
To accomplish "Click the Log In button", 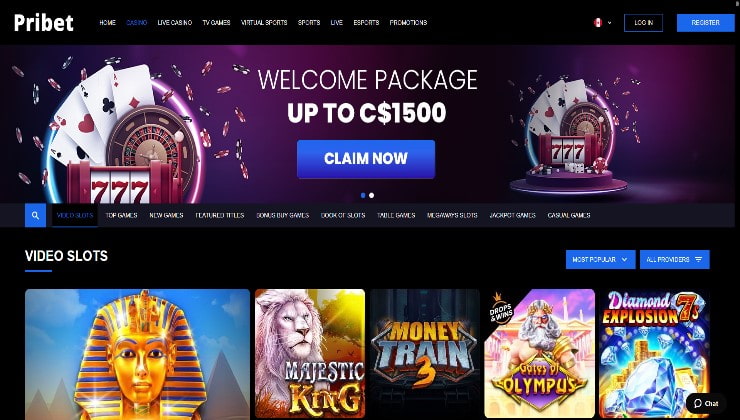I will pos(643,23).
